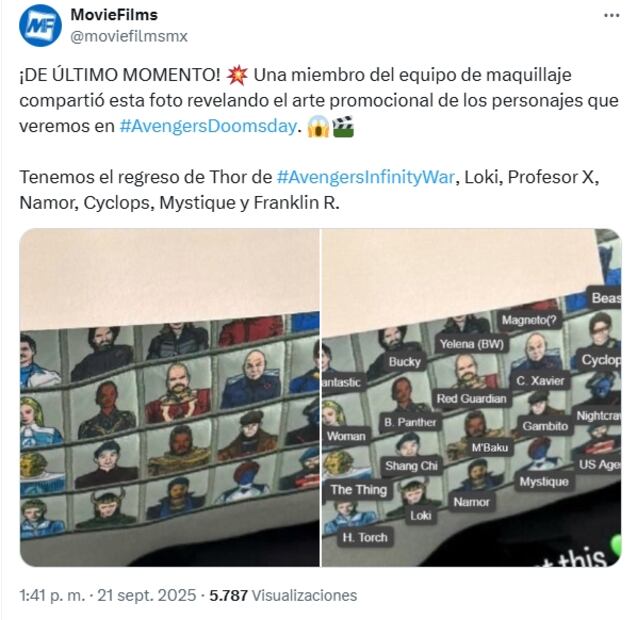Image resolution: width=637 pixels, height=620 pixels.
Task: Click the Namor label tag
Action: [x=471, y=502]
